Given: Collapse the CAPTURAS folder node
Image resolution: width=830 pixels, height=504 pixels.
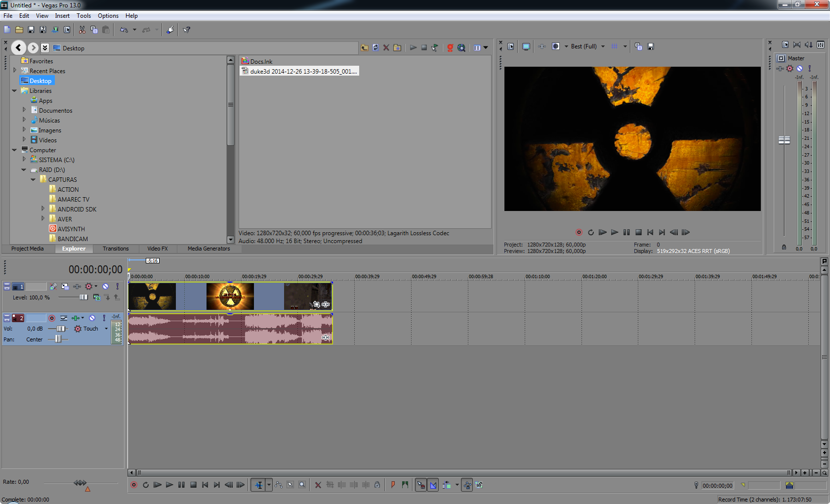Looking at the screenshot, I should pos(33,179).
